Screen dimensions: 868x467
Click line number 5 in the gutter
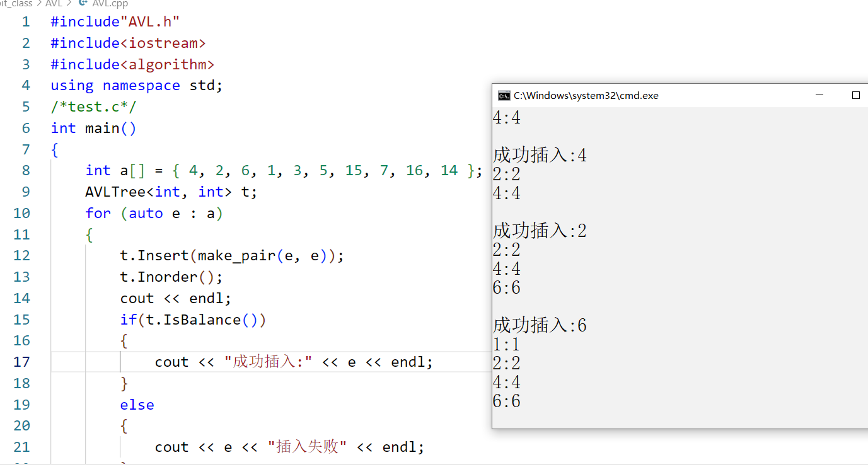[26, 107]
